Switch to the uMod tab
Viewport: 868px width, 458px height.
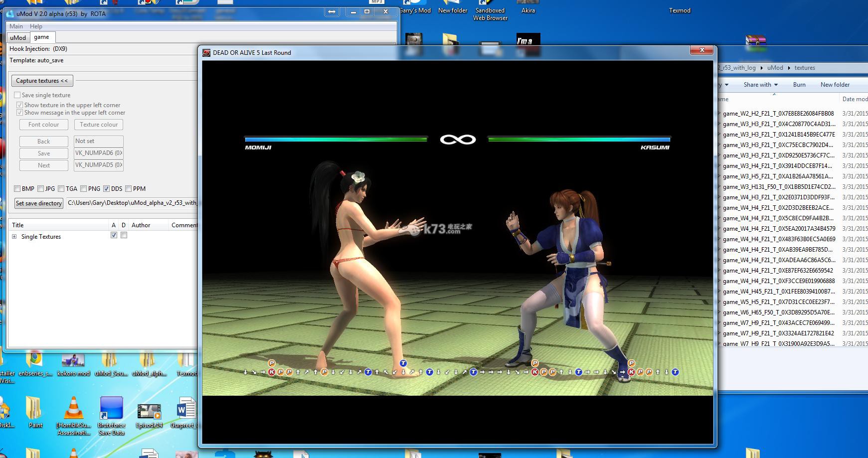pos(18,37)
